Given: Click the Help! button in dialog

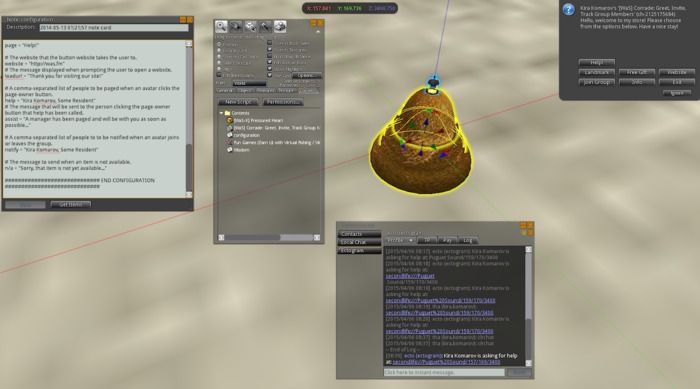Looking at the screenshot, I should click(597, 63).
